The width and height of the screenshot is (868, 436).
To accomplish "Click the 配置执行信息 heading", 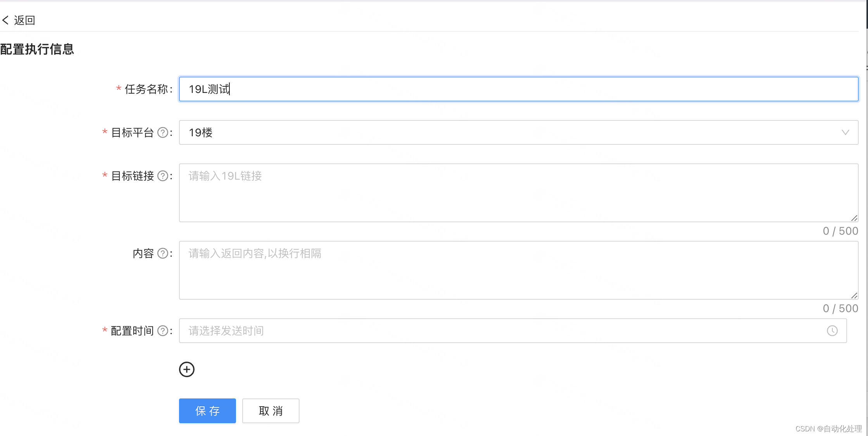I will click(37, 49).
